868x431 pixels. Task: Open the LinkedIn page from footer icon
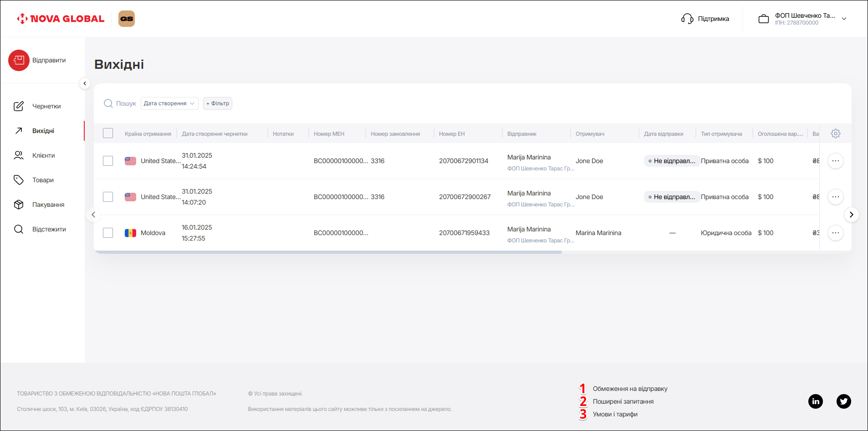pyautogui.click(x=815, y=401)
